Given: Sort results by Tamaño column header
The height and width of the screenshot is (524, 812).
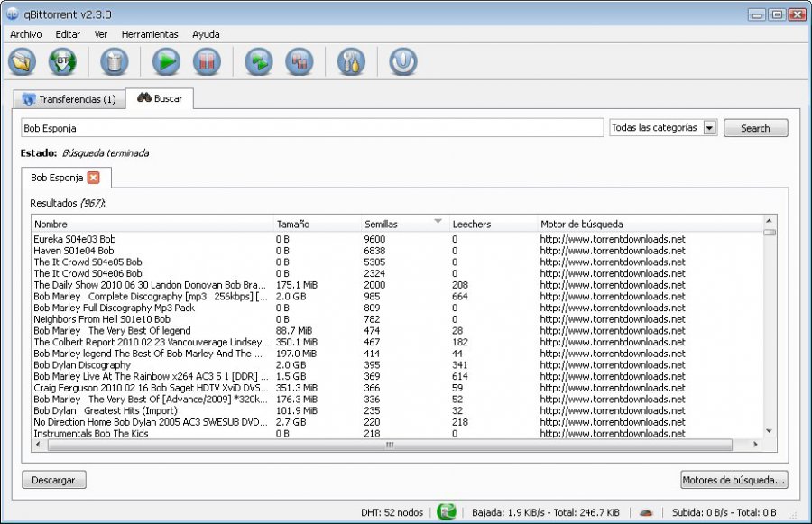Looking at the screenshot, I should click(x=317, y=225).
